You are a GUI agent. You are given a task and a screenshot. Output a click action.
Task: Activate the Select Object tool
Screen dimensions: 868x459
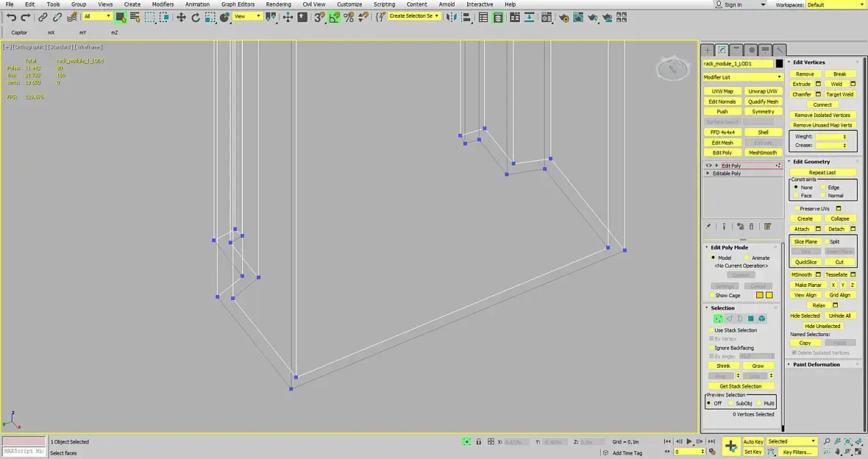[x=120, y=18]
